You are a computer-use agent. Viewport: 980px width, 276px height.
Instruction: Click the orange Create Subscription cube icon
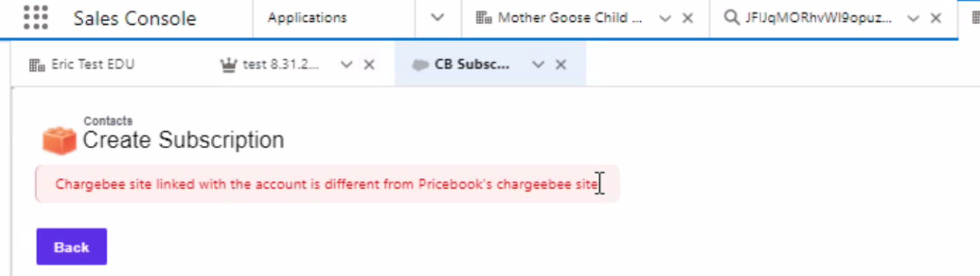click(59, 140)
